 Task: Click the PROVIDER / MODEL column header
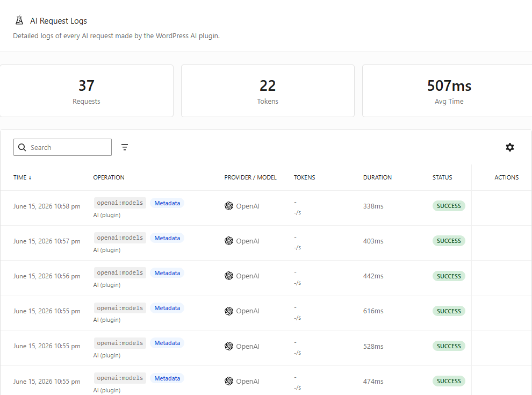250,177
